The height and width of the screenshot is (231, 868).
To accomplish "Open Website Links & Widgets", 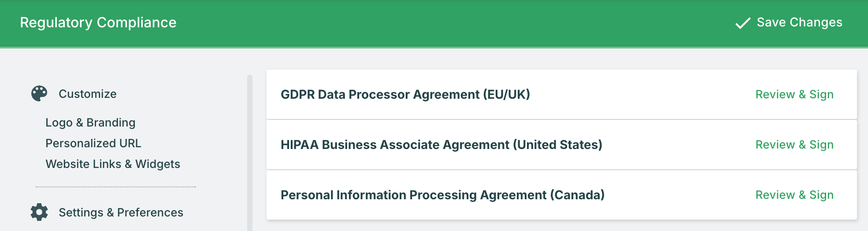I will click(x=113, y=164).
